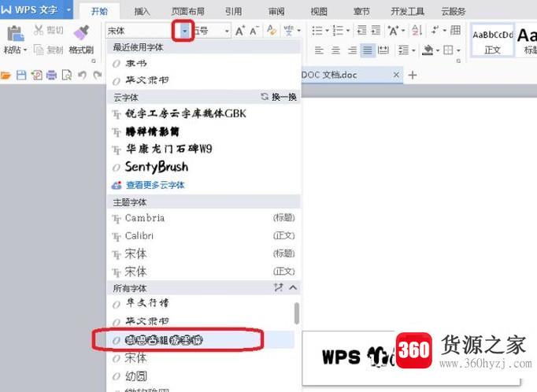Image resolution: width=537 pixels, height=392 pixels.
Task: Click the redo arrow icon
Action: (x=98, y=75)
